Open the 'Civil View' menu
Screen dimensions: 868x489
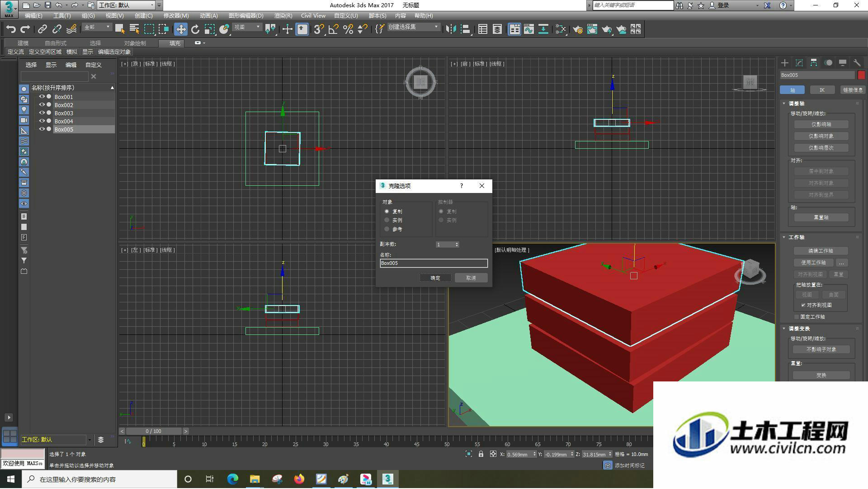[313, 16]
